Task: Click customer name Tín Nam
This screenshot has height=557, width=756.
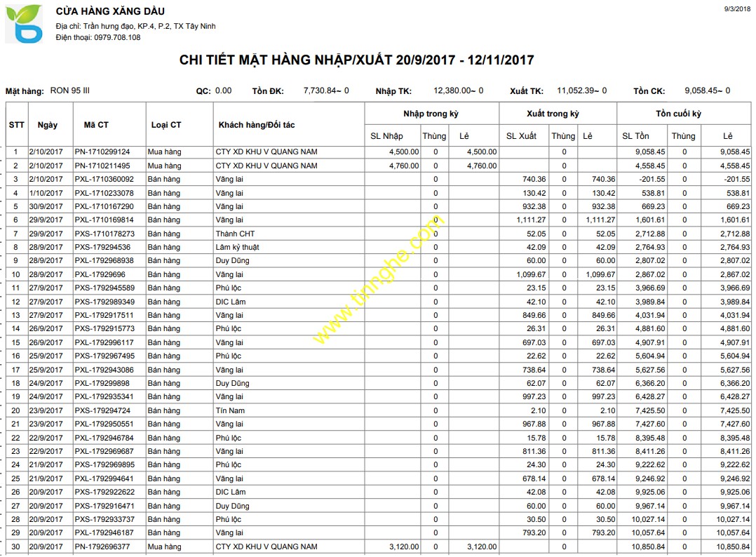Action: pyautogui.click(x=230, y=411)
